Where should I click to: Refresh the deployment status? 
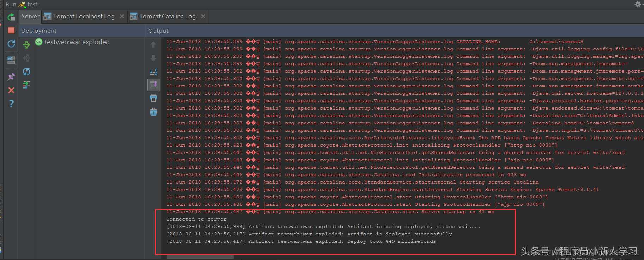coord(26,72)
